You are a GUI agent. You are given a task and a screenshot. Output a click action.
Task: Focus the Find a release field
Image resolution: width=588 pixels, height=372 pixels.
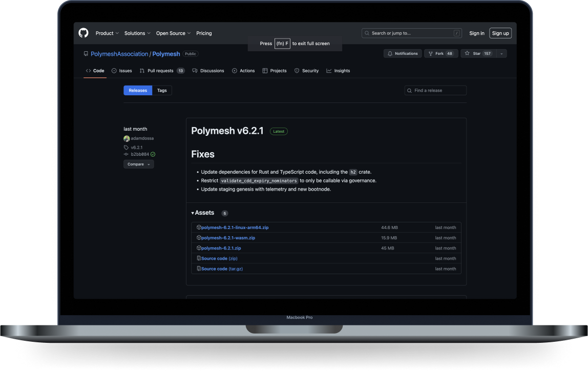coord(435,90)
